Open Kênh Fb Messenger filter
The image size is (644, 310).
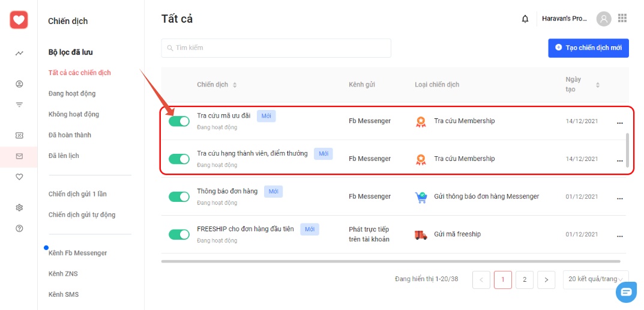[x=77, y=253]
